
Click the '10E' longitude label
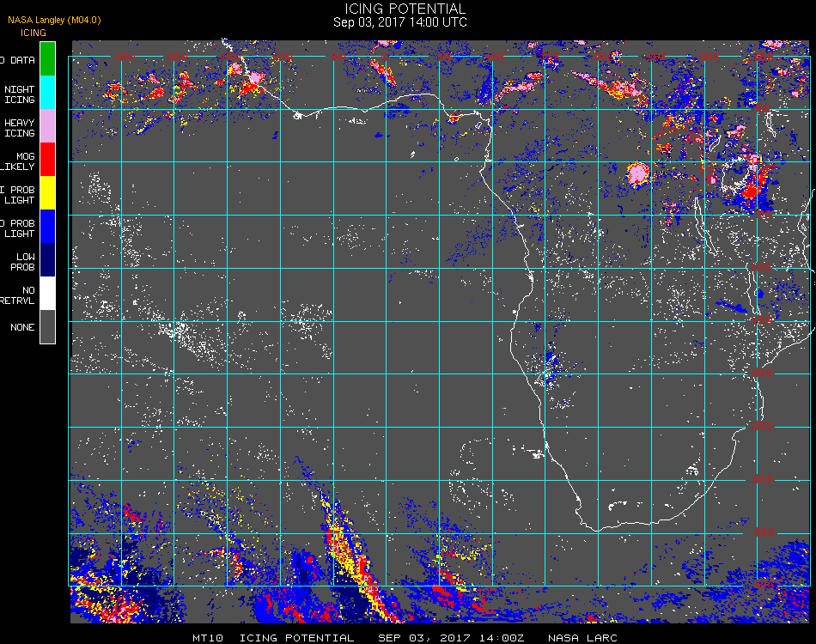[496, 57]
